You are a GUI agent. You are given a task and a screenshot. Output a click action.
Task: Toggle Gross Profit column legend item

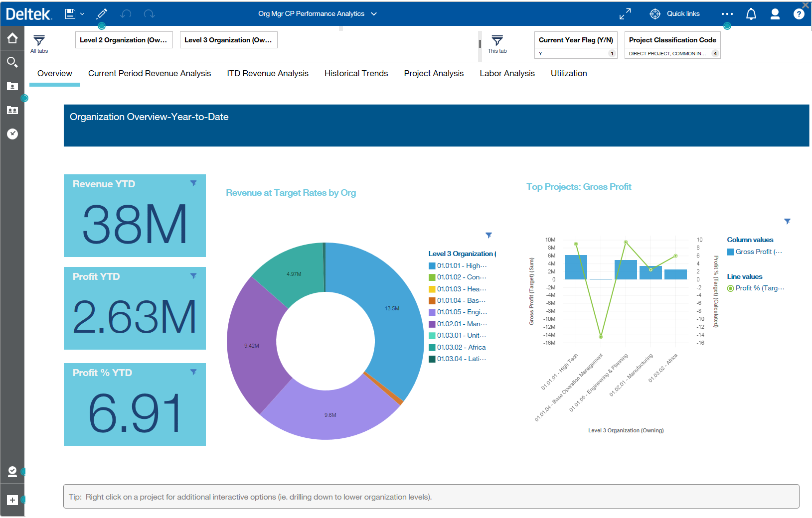tap(754, 252)
